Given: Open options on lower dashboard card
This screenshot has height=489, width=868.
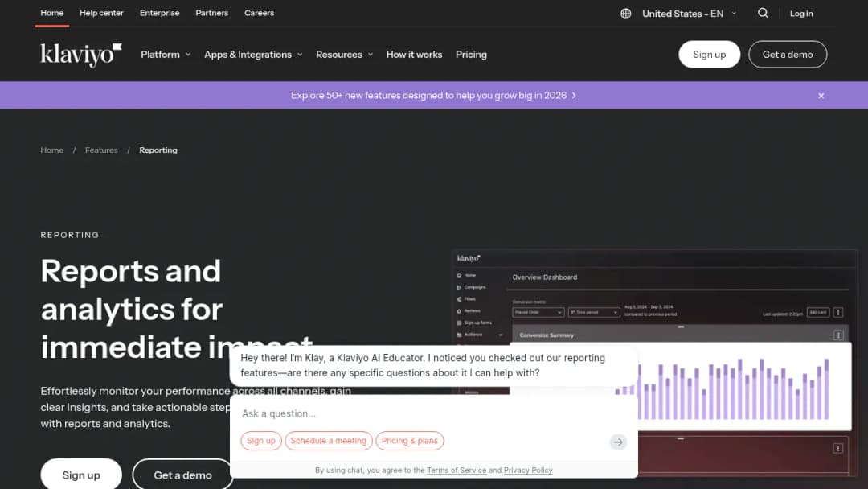Looking at the screenshot, I should (838, 448).
